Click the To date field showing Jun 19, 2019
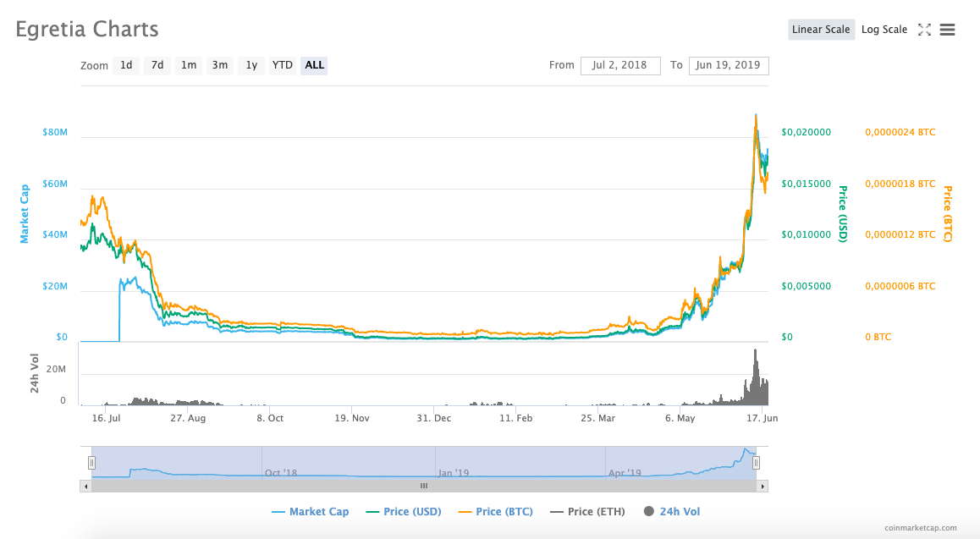This screenshot has width=980, height=539. 729,65
